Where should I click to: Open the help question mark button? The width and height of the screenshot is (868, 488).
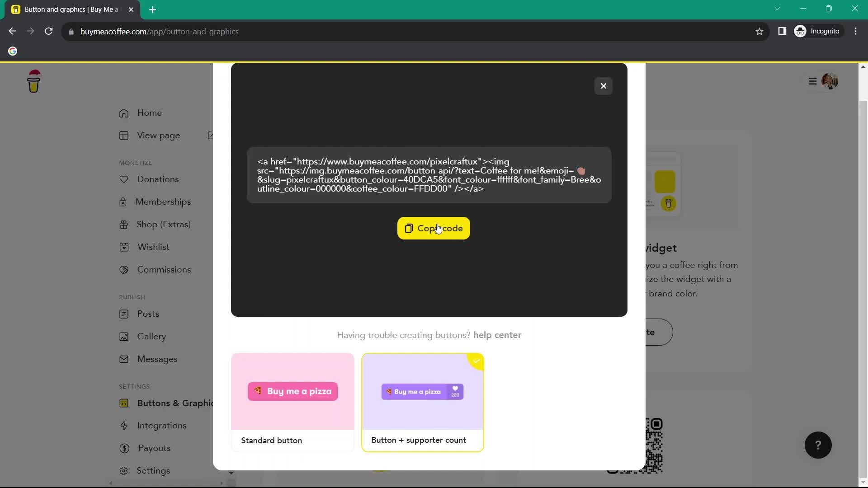click(x=818, y=445)
